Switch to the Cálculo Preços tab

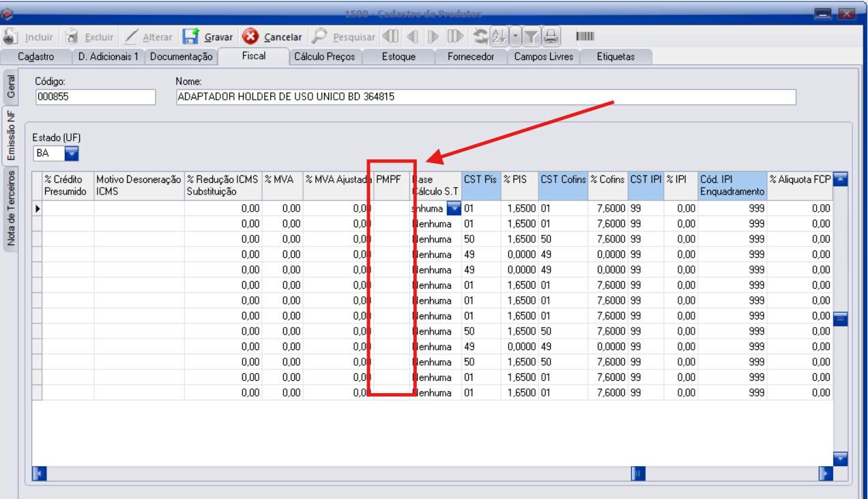[324, 57]
